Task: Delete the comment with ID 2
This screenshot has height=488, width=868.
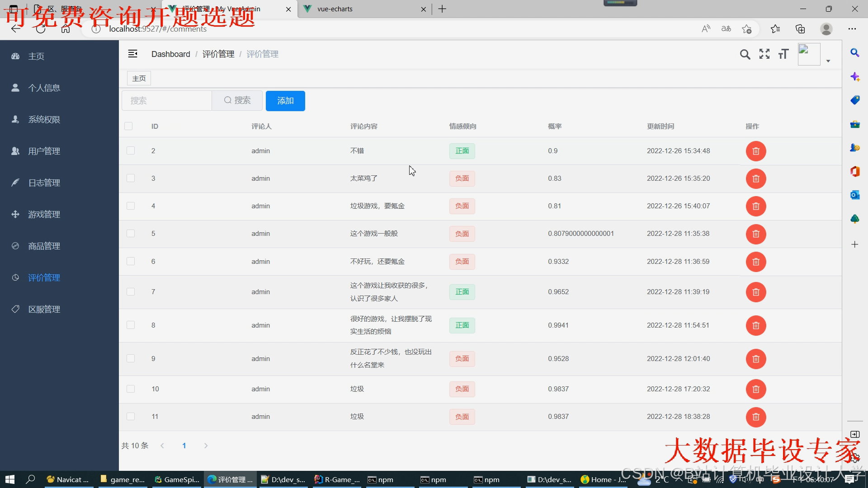Action: 755,151
